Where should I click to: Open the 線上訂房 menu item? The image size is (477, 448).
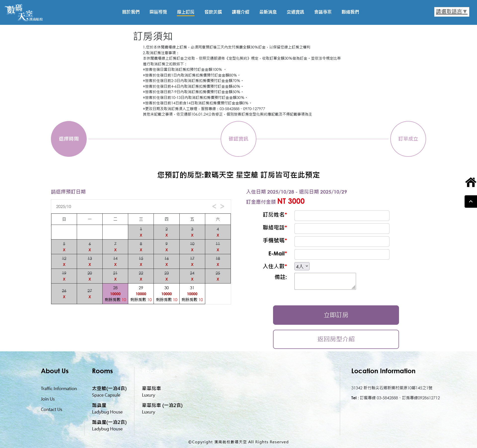coord(186,12)
